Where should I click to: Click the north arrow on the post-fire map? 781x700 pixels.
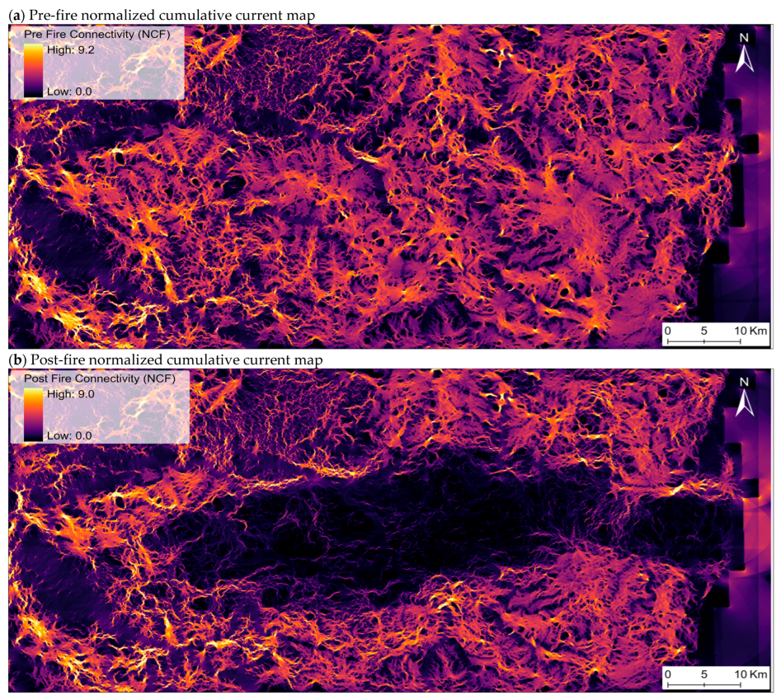pos(743,396)
